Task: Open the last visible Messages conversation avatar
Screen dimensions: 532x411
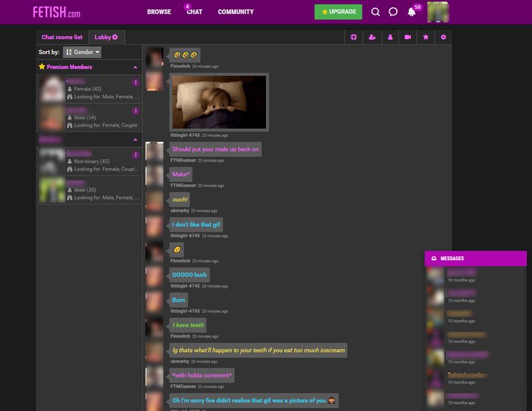Action: [435, 398]
